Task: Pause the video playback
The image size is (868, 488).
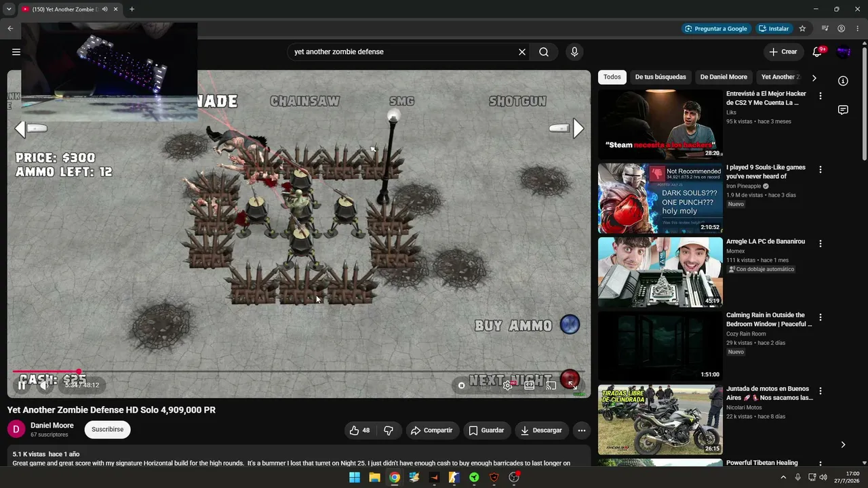Action: [22, 386]
